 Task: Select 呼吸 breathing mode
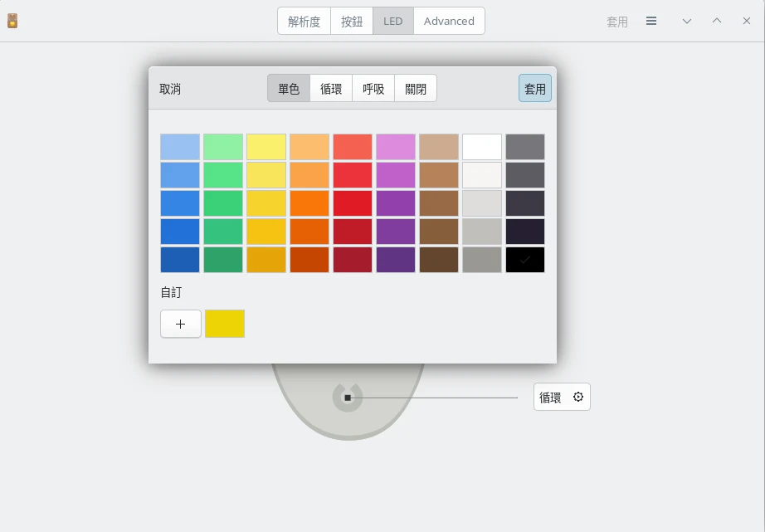(x=373, y=89)
